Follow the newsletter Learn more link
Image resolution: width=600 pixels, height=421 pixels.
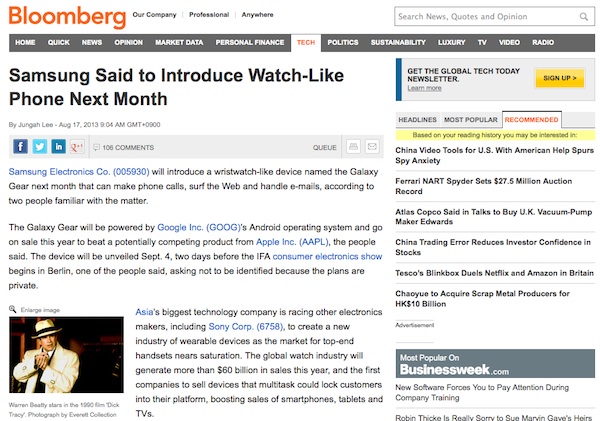click(x=425, y=88)
